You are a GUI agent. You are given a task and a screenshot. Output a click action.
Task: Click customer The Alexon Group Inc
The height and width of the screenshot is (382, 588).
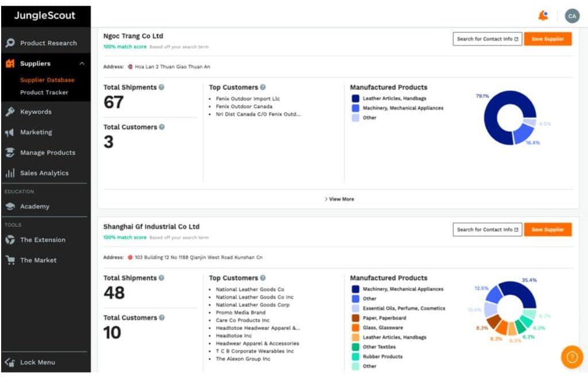243,358
